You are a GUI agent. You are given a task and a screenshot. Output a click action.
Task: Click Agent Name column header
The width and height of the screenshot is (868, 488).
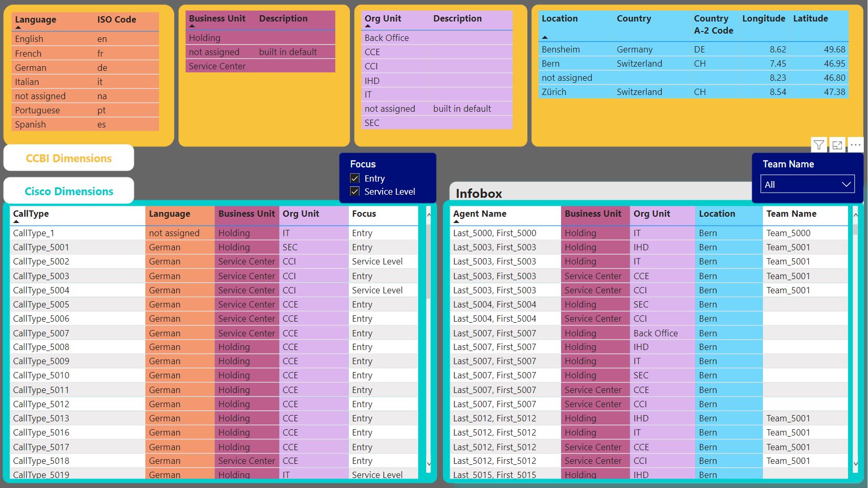[480, 214]
